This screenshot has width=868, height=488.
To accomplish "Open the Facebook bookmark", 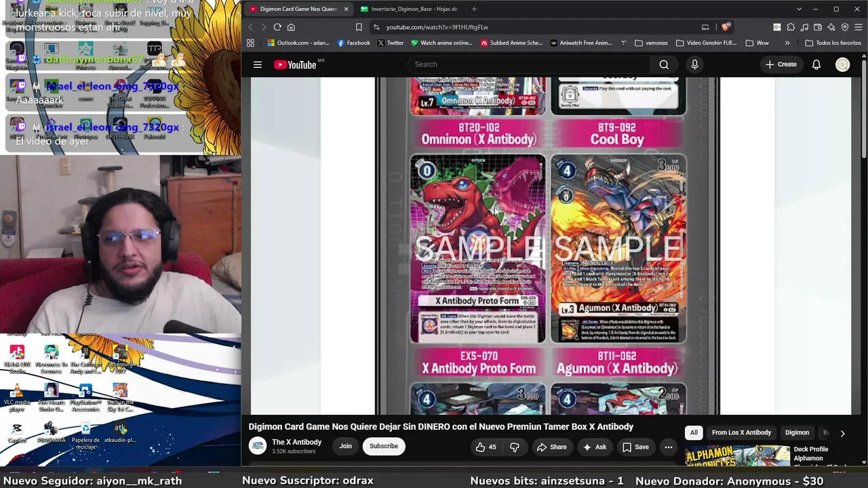I will 353,43.
